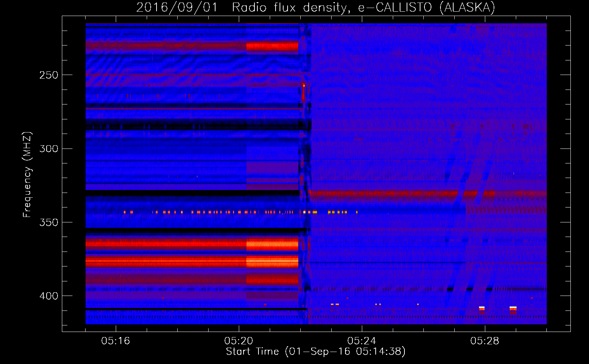The height and width of the screenshot is (364, 589).
Task: Click the 'Frequency (MHZ)' axis label
Action: click(27, 175)
